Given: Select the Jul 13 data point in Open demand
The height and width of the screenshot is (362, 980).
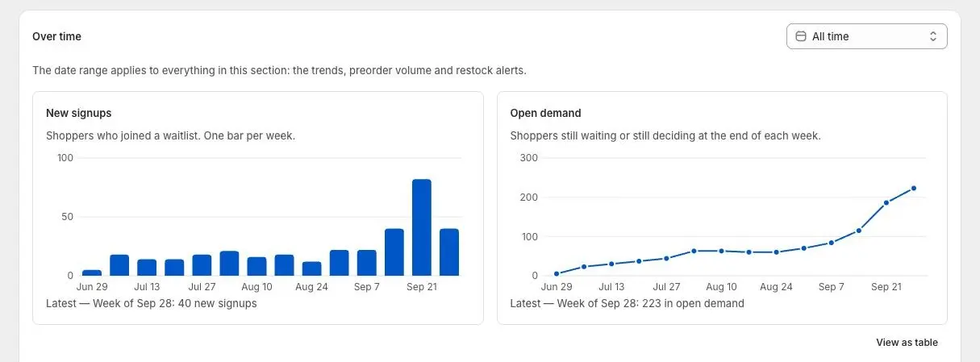Looking at the screenshot, I should (611, 264).
